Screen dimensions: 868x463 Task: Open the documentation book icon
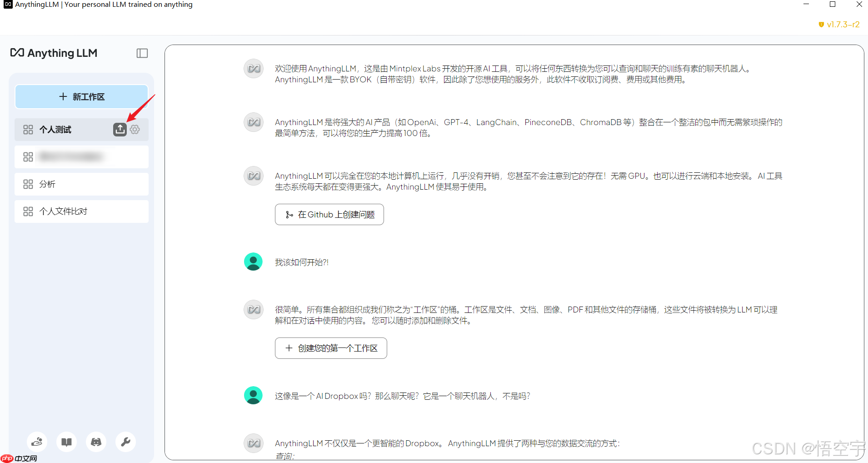point(66,442)
